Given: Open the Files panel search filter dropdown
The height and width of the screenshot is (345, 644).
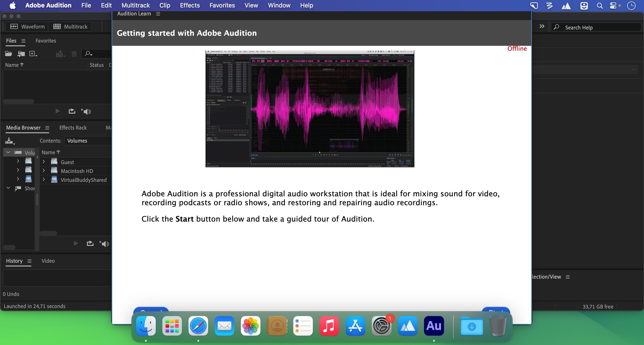Looking at the screenshot, I should (x=89, y=54).
